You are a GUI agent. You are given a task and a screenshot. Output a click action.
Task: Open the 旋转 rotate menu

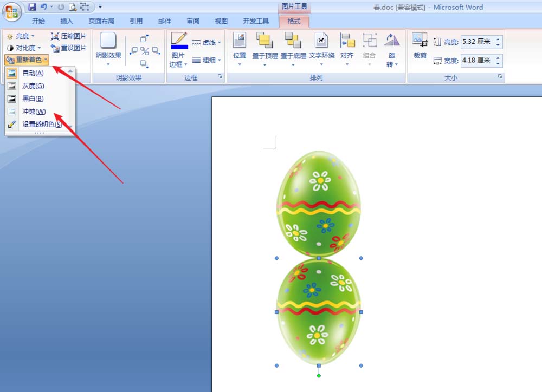click(x=392, y=49)
